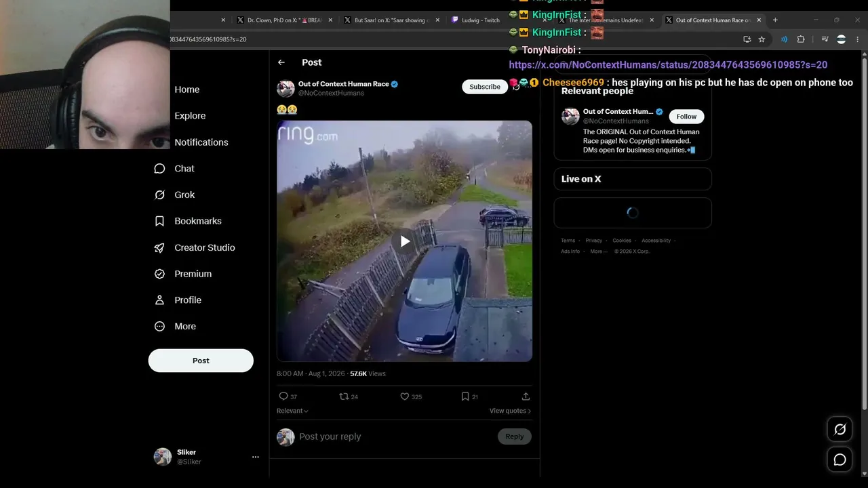Click the Sliker account avatar

[x=163, y=457]
